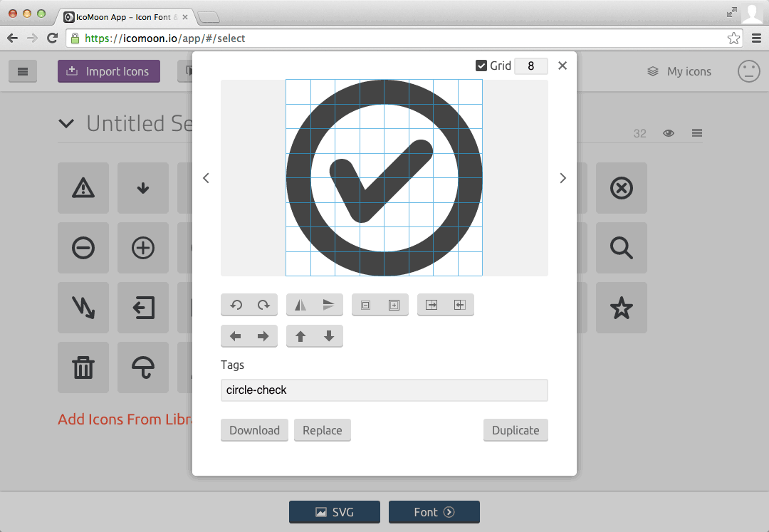Select the plus-circle icon in the set
Image resolution: width=769 pixels, height=532 pixels.
coord(142,248)
